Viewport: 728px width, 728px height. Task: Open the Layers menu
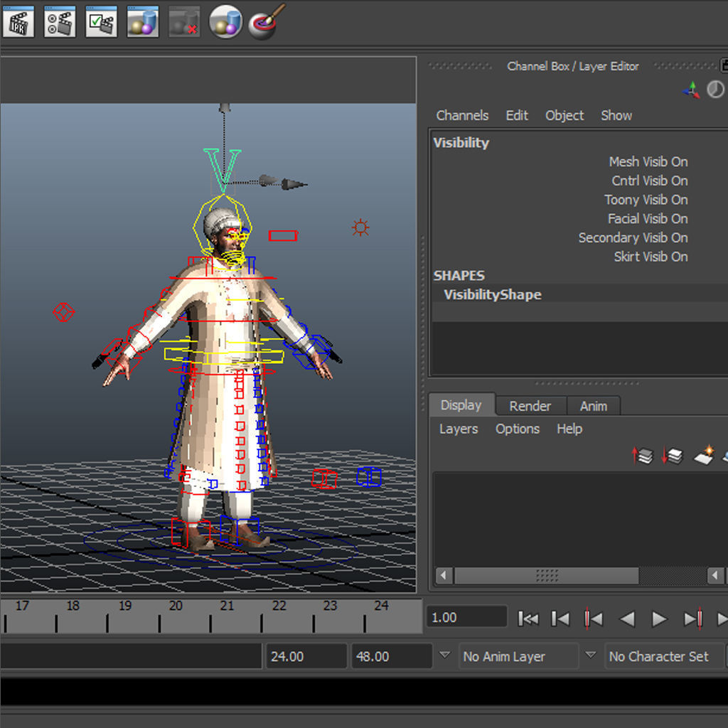click(459, 429)
